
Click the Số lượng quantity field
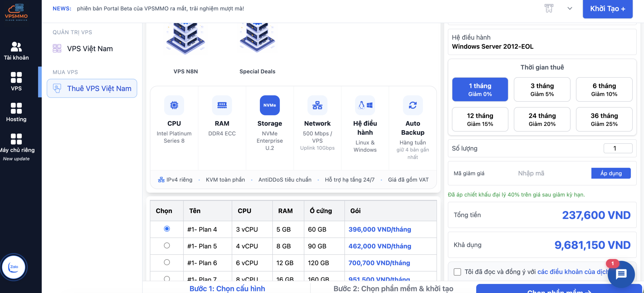(x=618, y=148)
